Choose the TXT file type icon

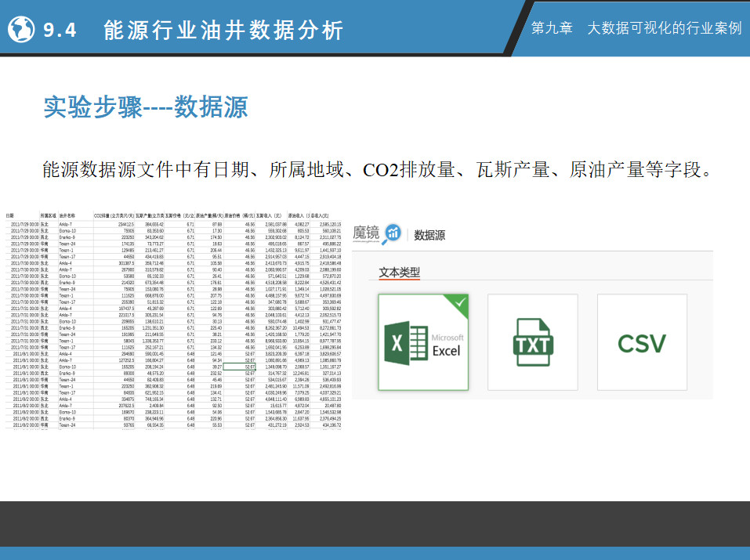[x=532, y=342]
